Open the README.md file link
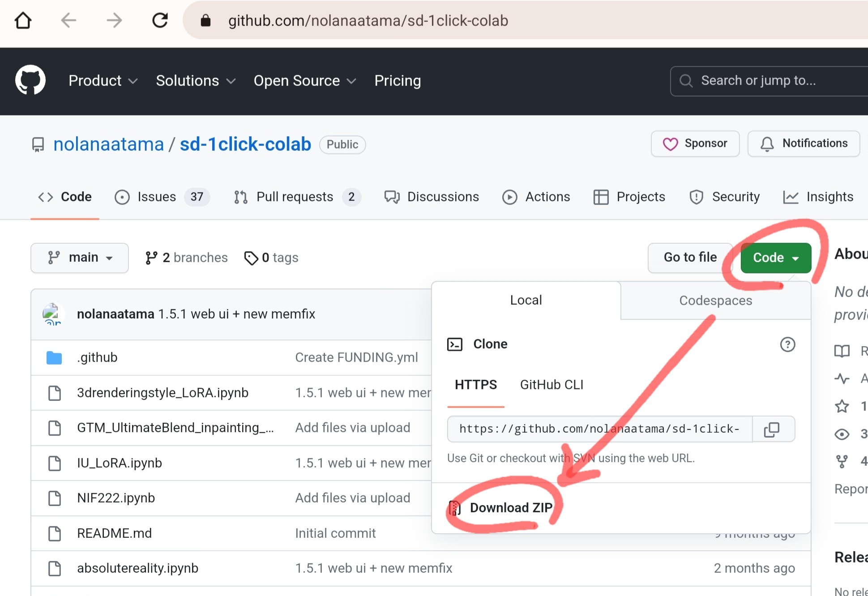The width and height of the screenshot is (868, 596). [x=114, y=533]
